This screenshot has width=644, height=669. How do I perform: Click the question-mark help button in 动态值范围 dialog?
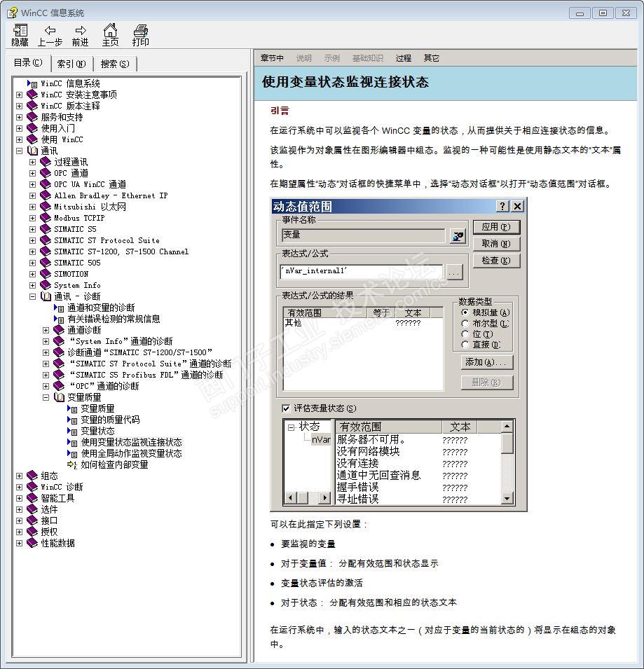pos(502,207)
